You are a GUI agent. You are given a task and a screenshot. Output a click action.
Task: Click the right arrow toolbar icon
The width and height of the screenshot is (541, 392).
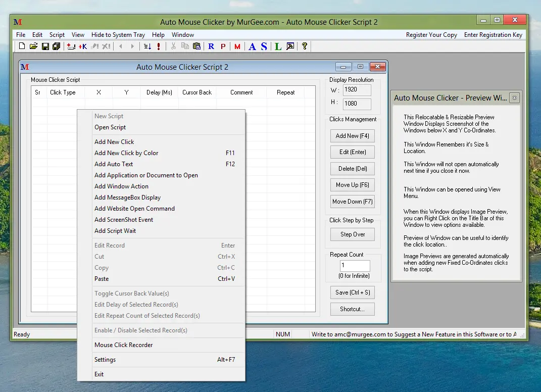point(132,46)
